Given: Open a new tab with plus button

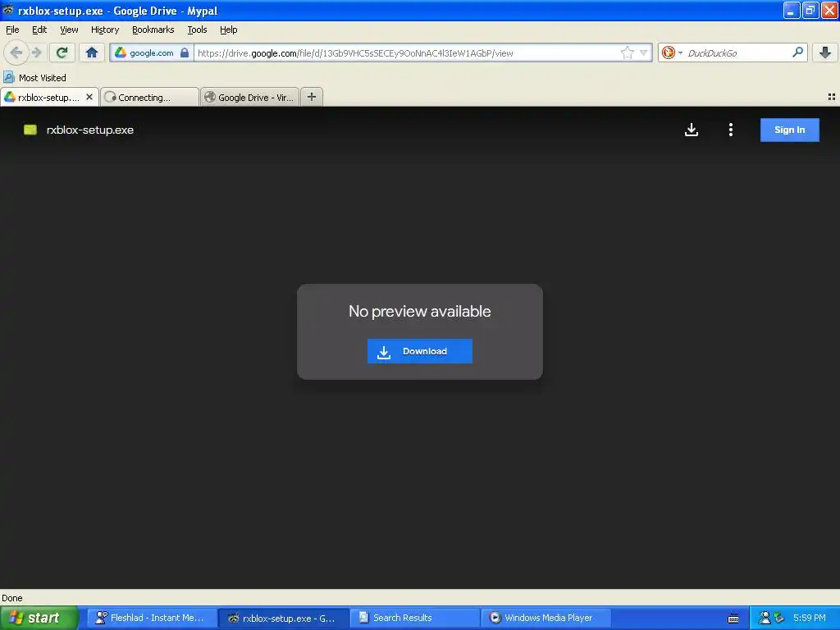Looking at the screenshot, I should click(312, 97).
